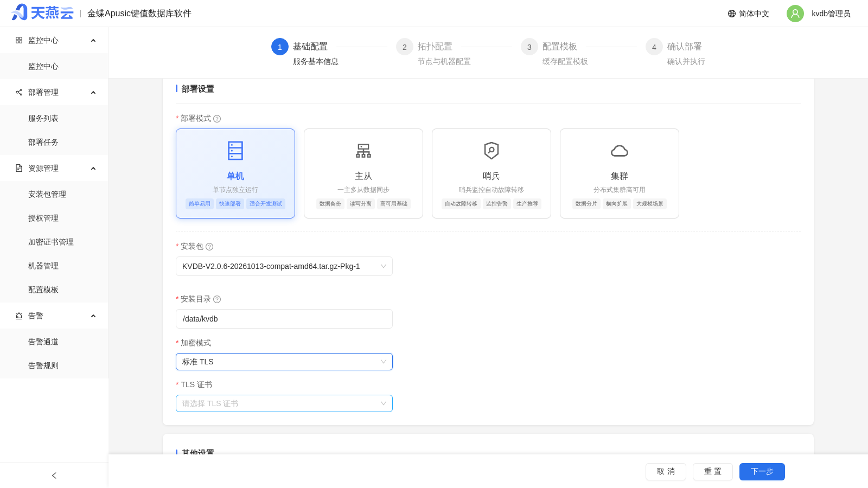Open 授权管理 menu item
Viewport: 868px width, 488px height.
pos(54,218)
